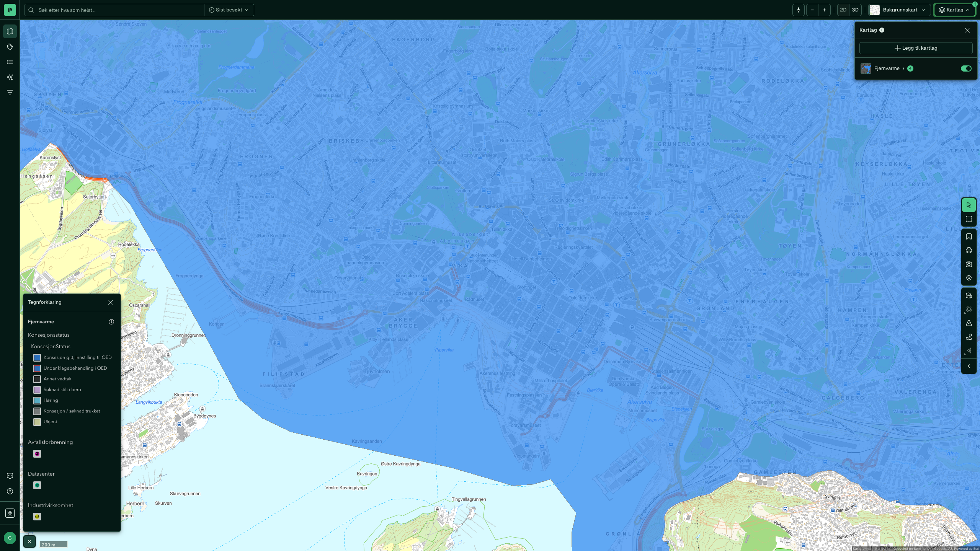
Task: Open the map view sidebar icon
Action: pyautogui.click(x=10, y=31)
